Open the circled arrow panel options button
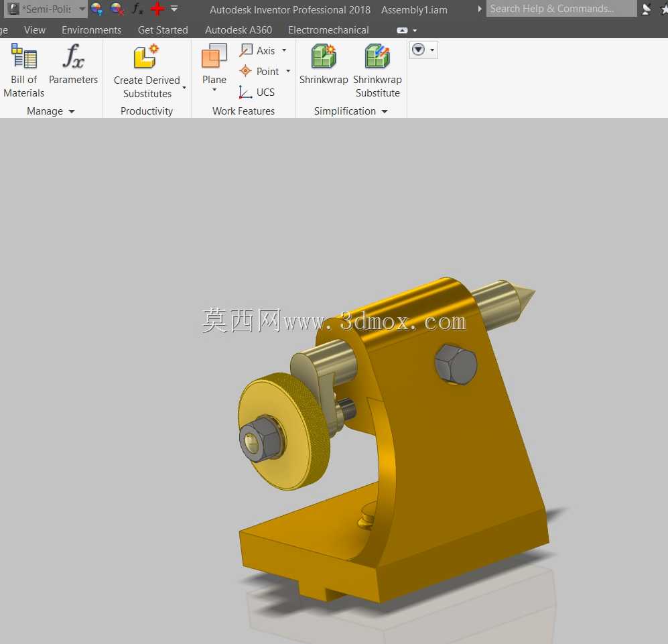Viewport: 668px width, 644px height. point(423,50)
